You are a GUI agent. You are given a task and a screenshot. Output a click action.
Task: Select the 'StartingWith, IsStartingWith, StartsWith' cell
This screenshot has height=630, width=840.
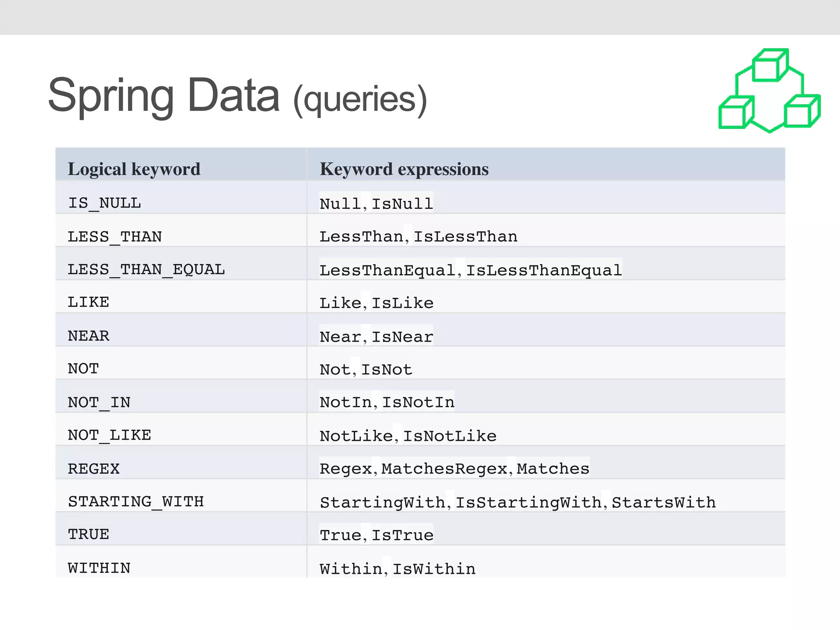546,496
